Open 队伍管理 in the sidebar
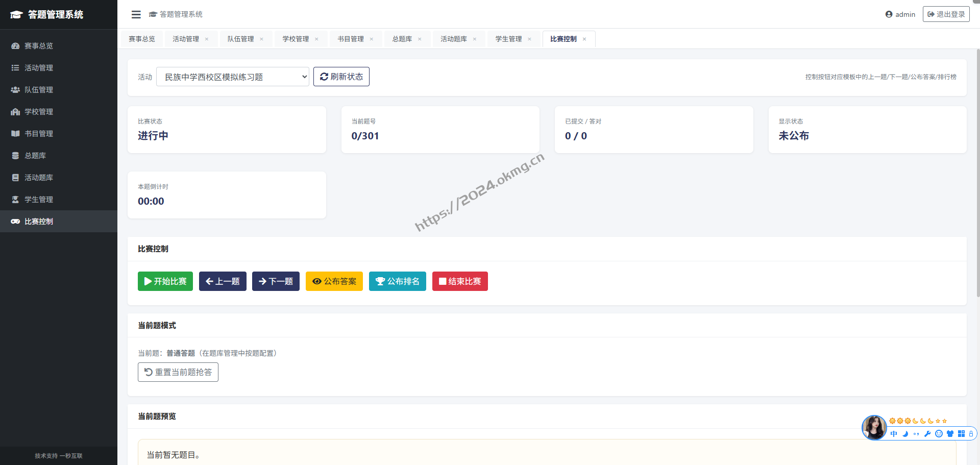This screenshot has height=465, width=980. pyautogui.click(x=59, y=90)
